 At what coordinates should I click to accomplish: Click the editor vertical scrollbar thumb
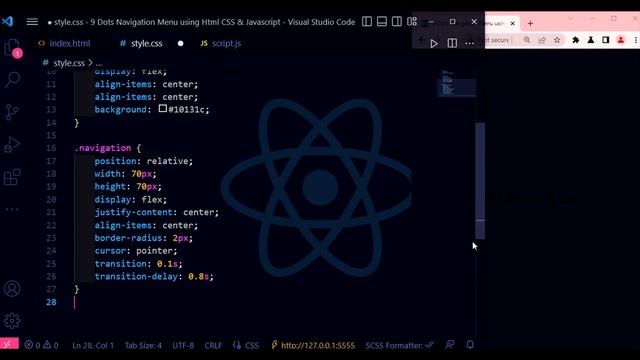pos(480,180)
